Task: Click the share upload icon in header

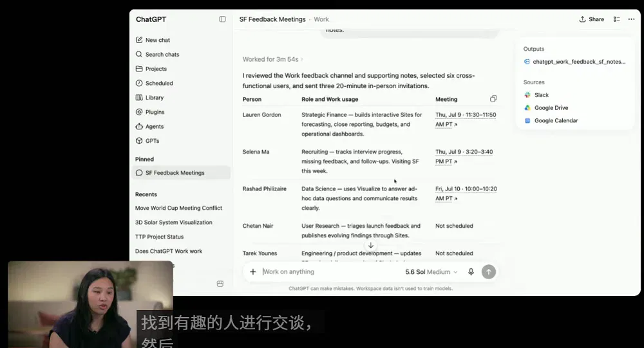Action: pos(582,19)
